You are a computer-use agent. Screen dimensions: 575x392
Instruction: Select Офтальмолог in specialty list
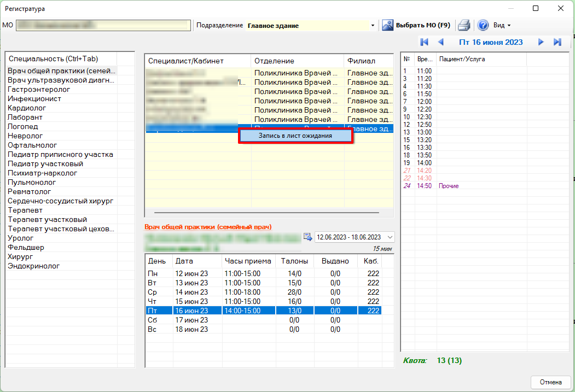62,145
